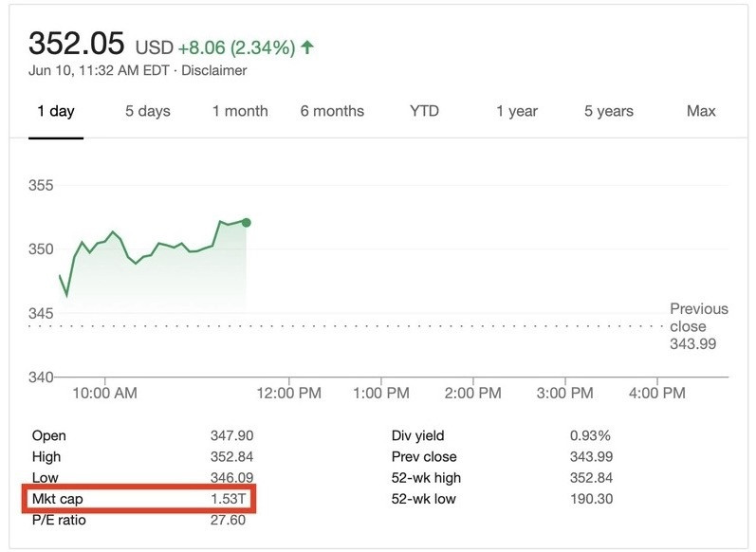Click the 10:00 AM axis label

[104, 392]
